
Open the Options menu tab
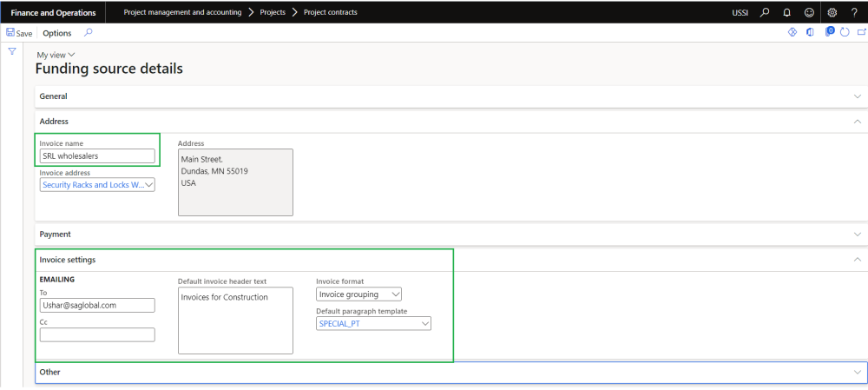57,33
